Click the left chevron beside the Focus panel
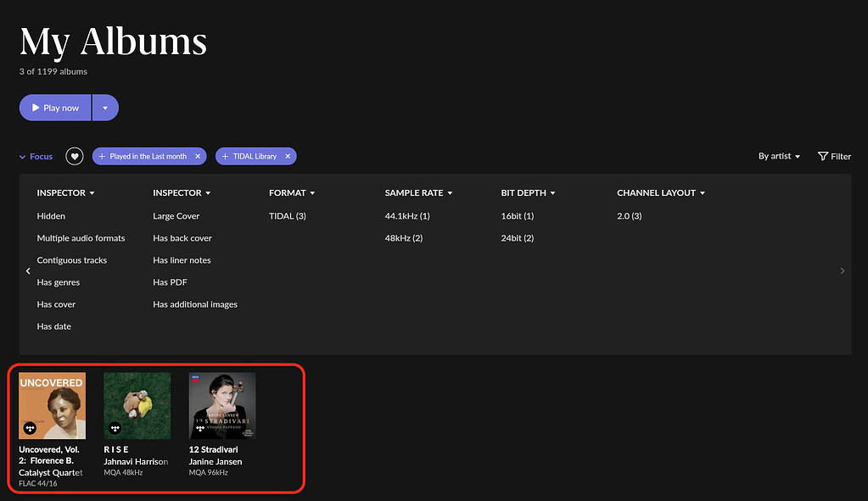The width and height of the screenshot is (868, 501). [27, 270]
